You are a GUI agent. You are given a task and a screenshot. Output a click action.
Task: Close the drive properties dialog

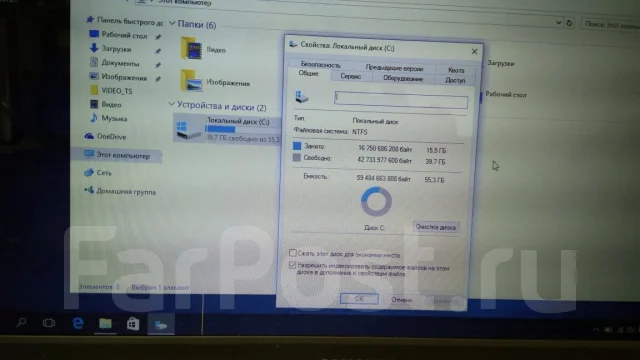coord(474,51)
